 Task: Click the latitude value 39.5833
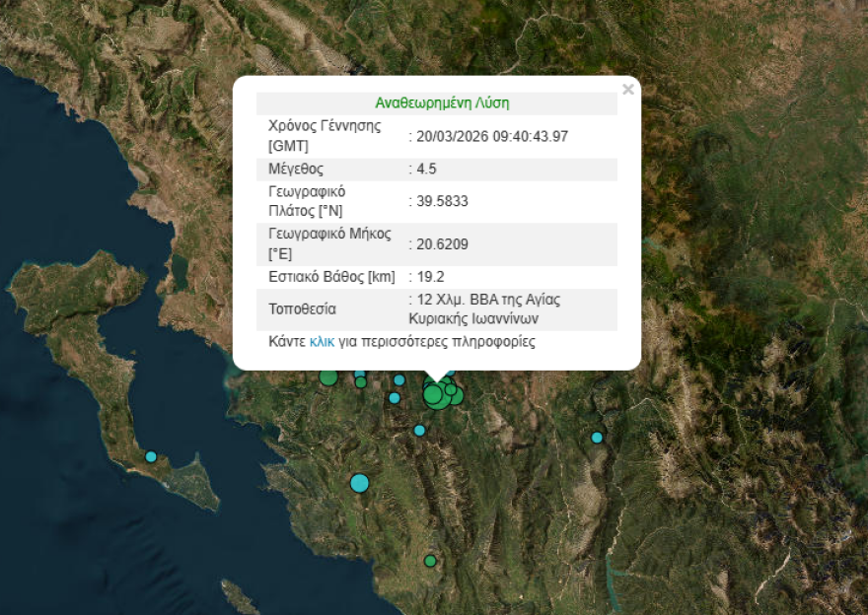click(442, 201)
